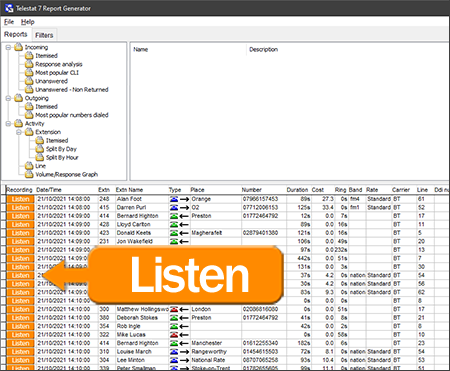
Task: Select the Rangeworthy place cell
Action: 215,352
